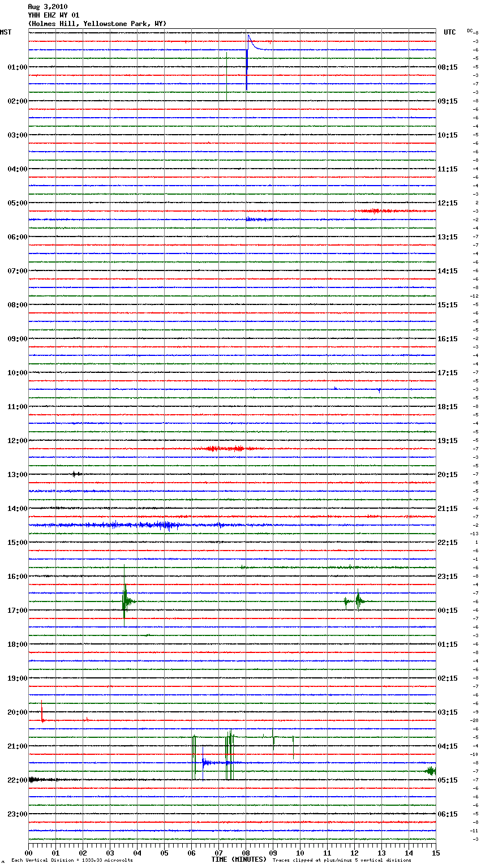Select the 01:00 MST time label
Viewport: 481px width, 868px height.
click(x=17, y=67)
